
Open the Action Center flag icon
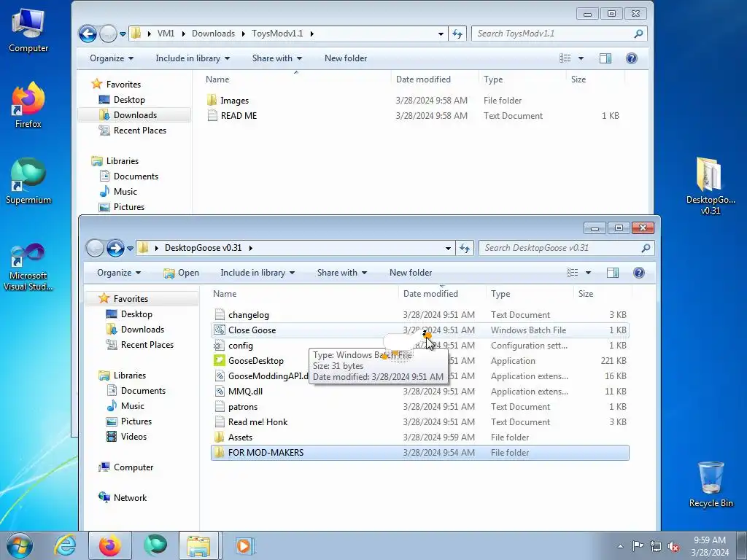pos(638,546)
